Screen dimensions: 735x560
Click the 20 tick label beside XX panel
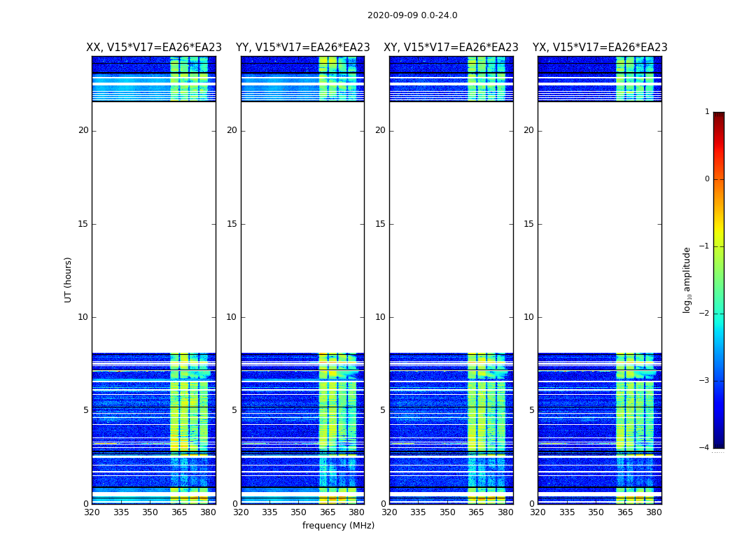click(x=83, y=130)
